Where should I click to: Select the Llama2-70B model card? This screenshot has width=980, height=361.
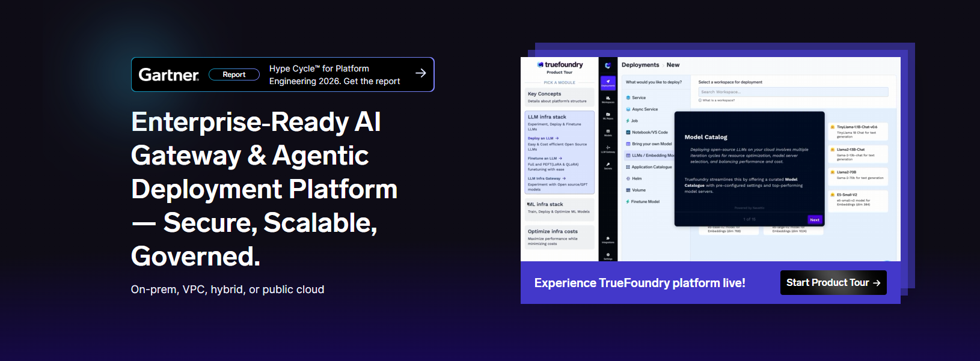point(859,177)
